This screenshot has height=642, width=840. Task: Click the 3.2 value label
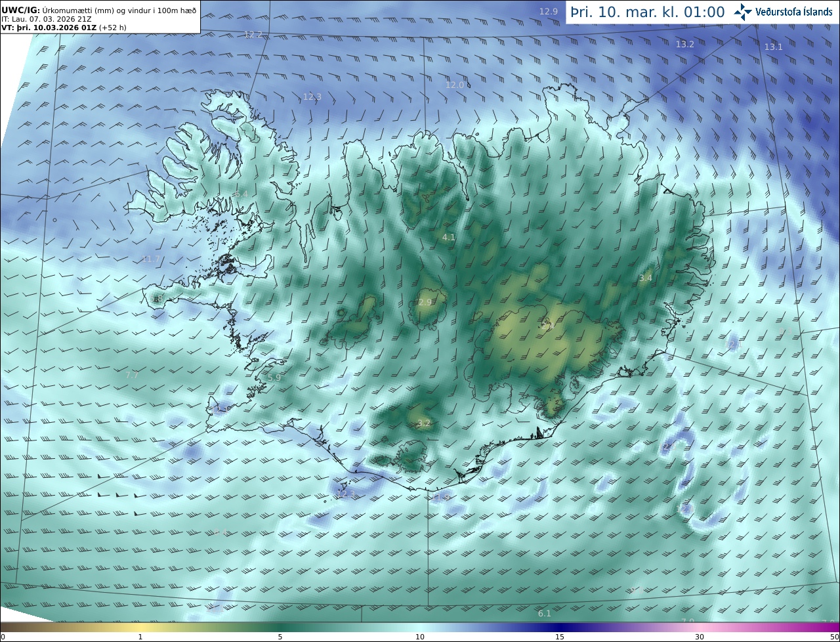424,423
